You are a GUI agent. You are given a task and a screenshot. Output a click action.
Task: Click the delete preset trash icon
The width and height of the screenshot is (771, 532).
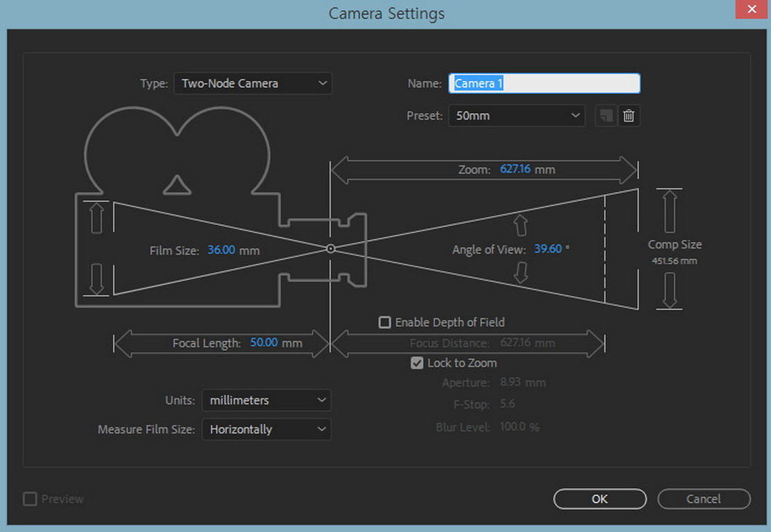click(x=629, y=116)
